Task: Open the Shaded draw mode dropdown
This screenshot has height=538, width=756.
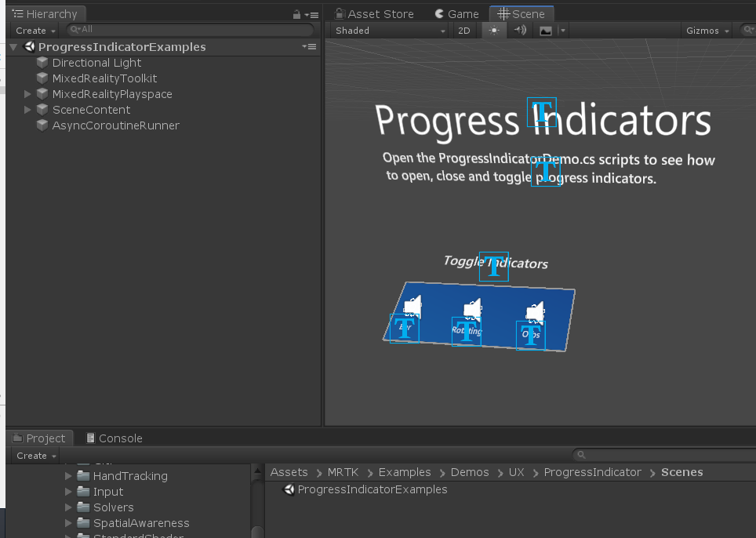Action: tap(390, 31)
